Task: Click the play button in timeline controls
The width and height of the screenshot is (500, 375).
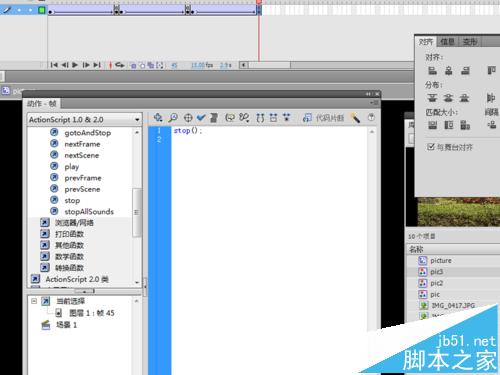Action: pos(75,65)
